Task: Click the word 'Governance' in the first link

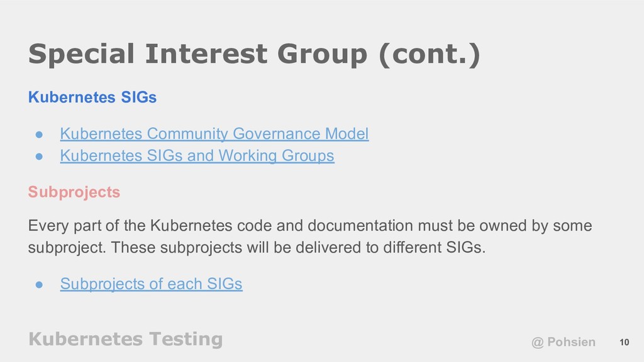Action: (x=277, y=134)
